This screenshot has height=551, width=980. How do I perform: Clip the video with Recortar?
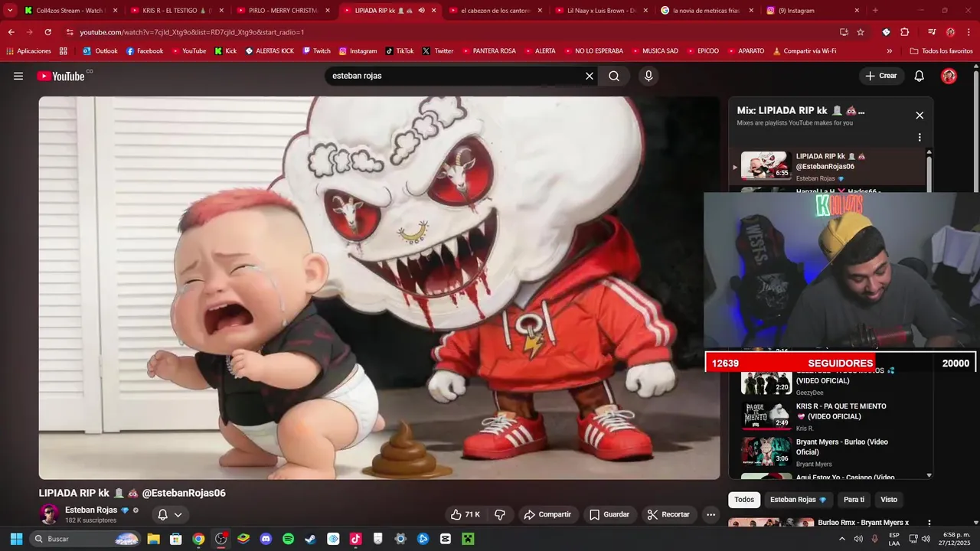(x=668, y=514)
